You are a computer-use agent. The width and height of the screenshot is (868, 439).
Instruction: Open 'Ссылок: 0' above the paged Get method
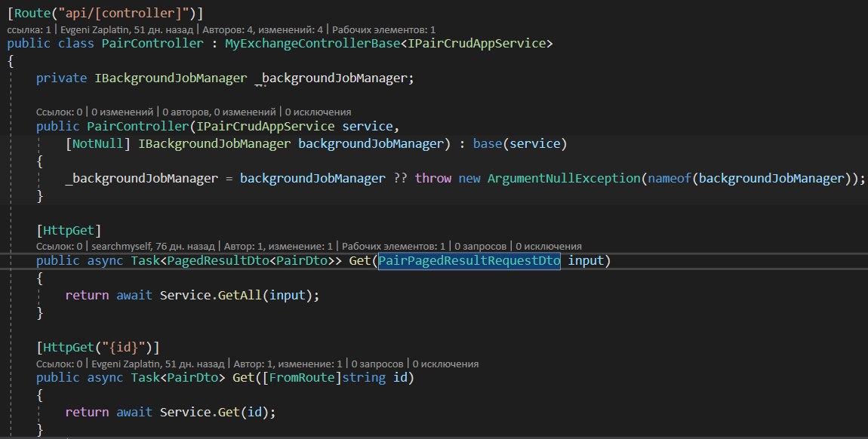pos(59,247)
